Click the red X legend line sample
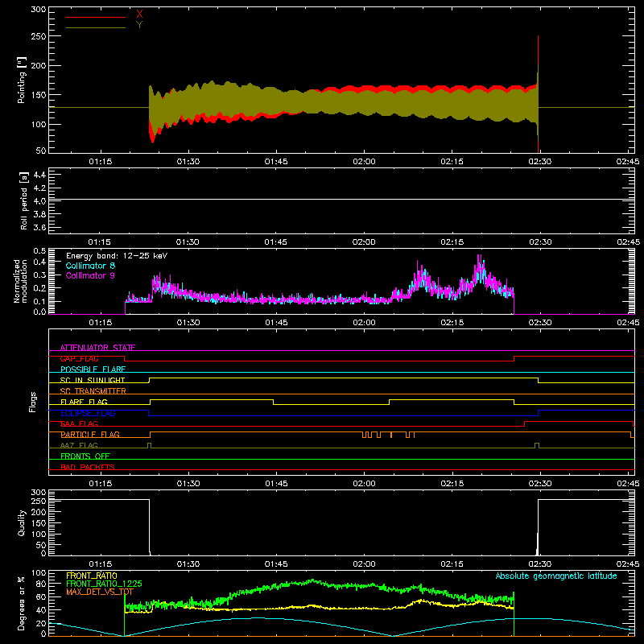The image size is (644, 644). pos(96,17)
